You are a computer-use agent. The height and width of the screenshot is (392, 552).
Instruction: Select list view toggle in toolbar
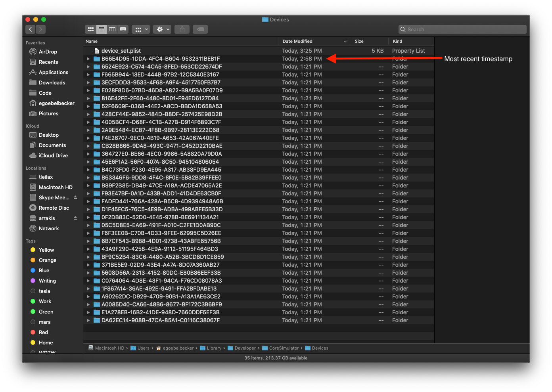tap(102, 29)
